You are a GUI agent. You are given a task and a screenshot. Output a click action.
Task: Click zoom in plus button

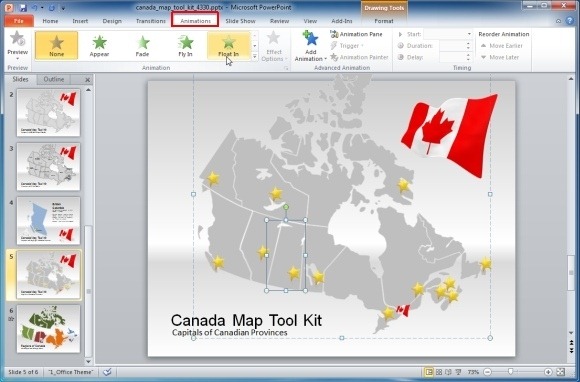548,372
